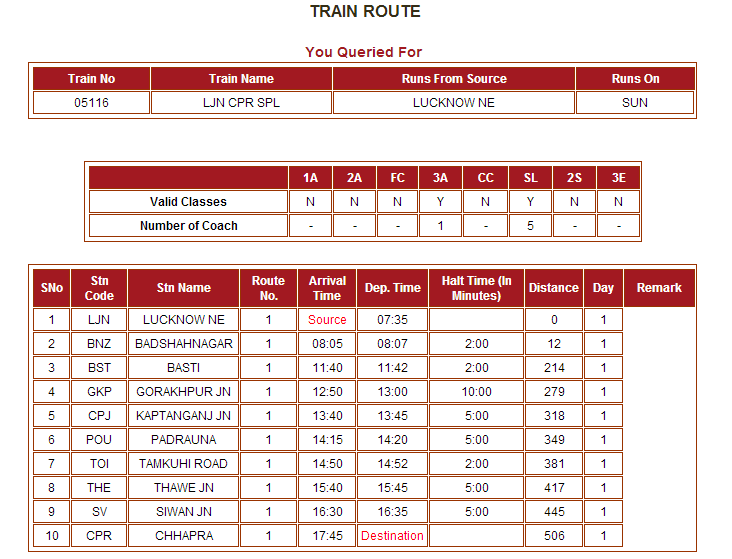Click the Runs On header

pos(635,78)
